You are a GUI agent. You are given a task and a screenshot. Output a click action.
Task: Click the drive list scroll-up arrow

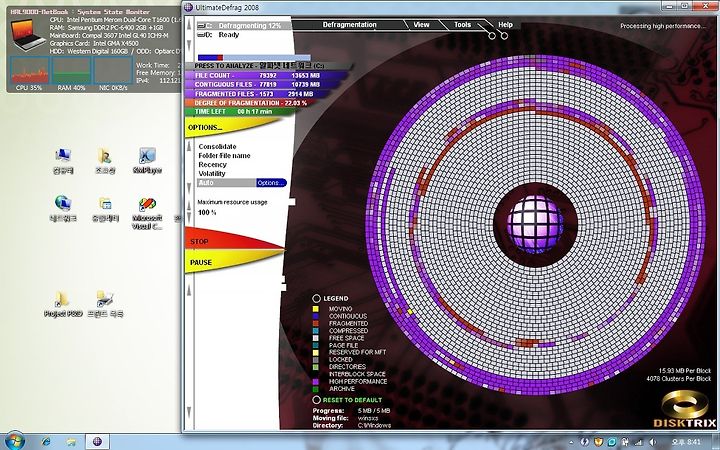click(189, 22)
